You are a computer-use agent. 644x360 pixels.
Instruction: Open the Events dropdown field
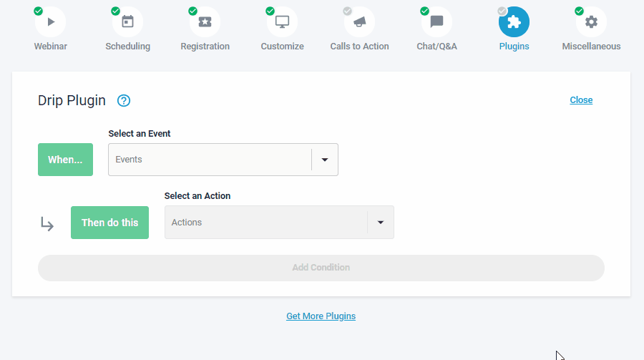pos(223,160)
